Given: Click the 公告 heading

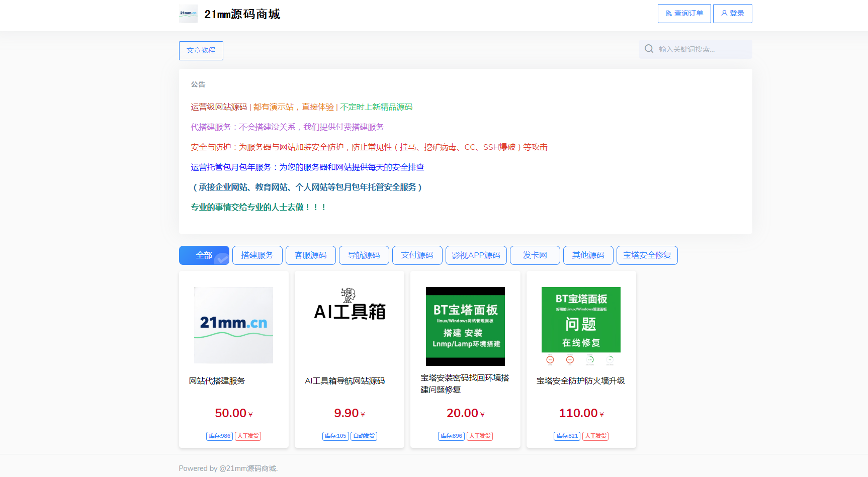Looking at the screenshot, I should click(x=198, y=84).
